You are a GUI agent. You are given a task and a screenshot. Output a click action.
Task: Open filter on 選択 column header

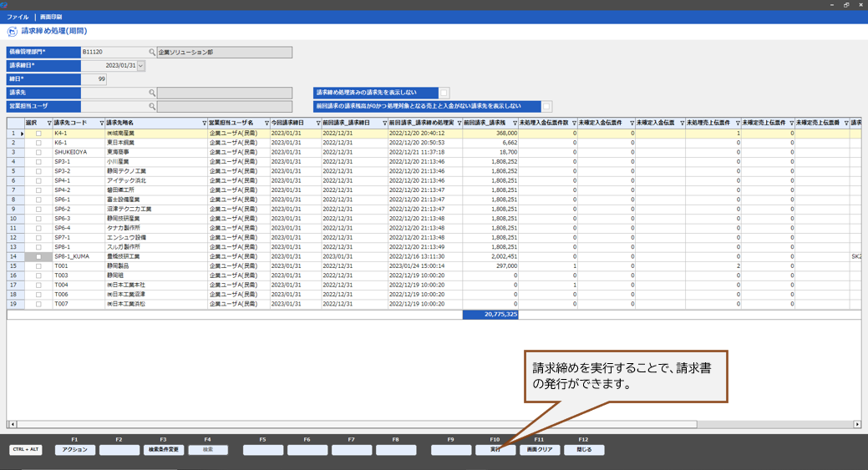click(x=49, y=123)
